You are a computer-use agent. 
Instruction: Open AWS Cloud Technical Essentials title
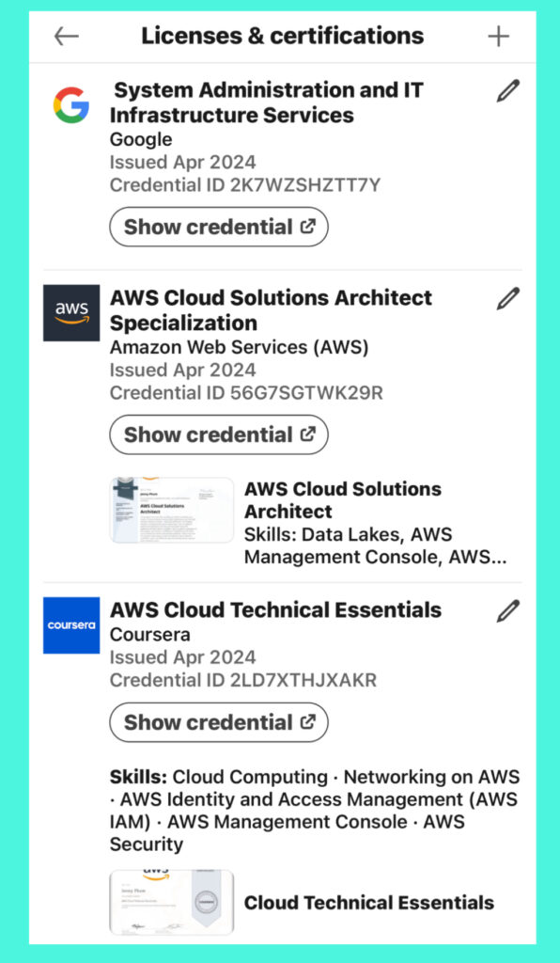point(275,609)
